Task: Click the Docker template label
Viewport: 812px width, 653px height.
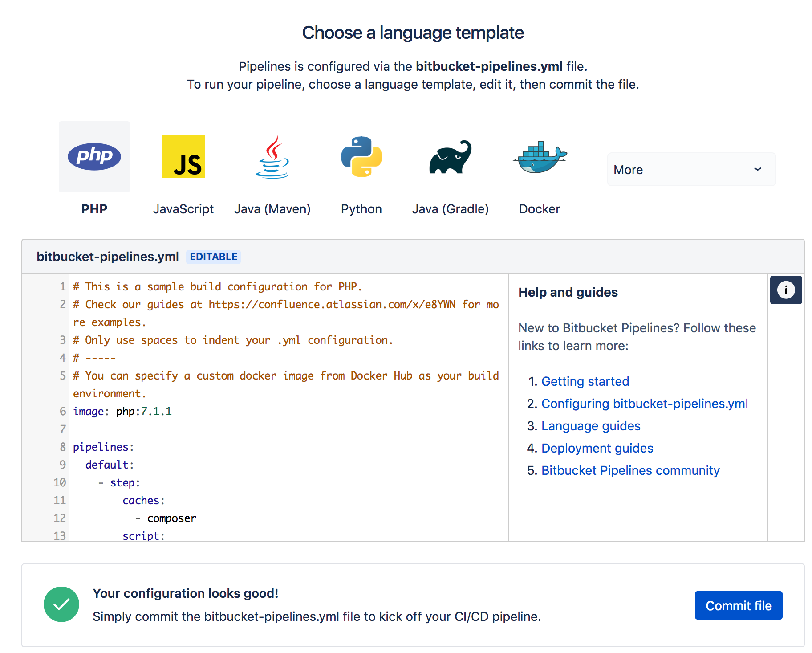Action: point(540,209)
